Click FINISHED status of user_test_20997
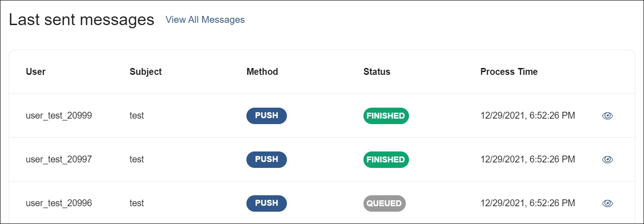Screen dimensions: 644x224 point(386,160)
